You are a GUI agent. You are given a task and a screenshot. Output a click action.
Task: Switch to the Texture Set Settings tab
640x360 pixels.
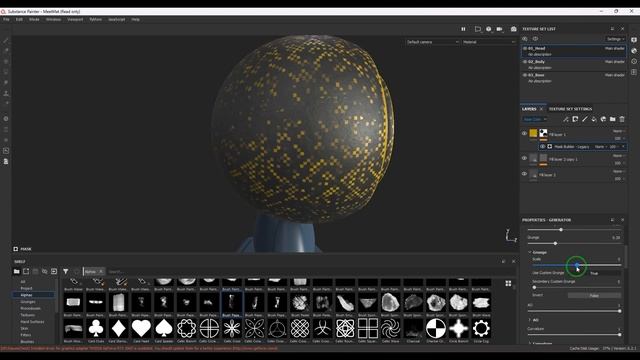pos(570,109)
